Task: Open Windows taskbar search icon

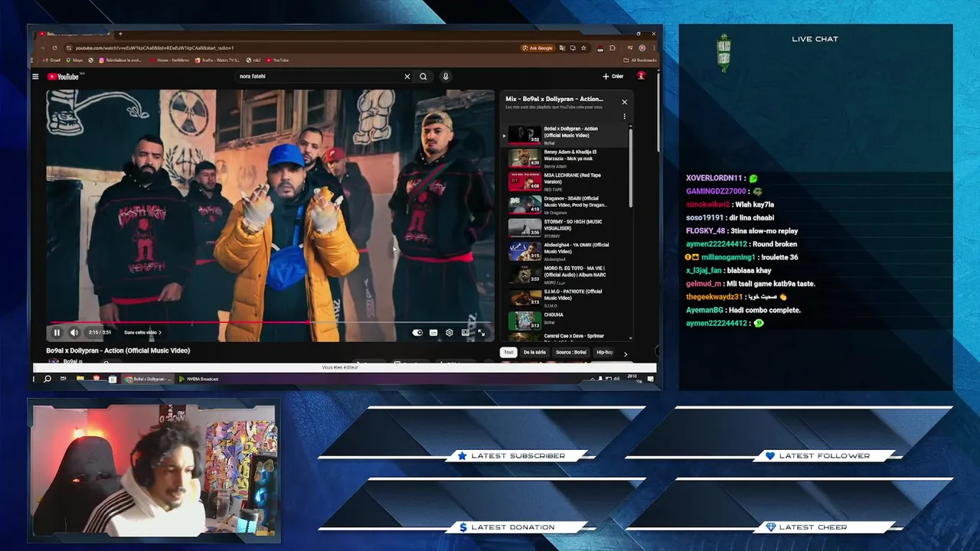Action: tap(47, 379)
